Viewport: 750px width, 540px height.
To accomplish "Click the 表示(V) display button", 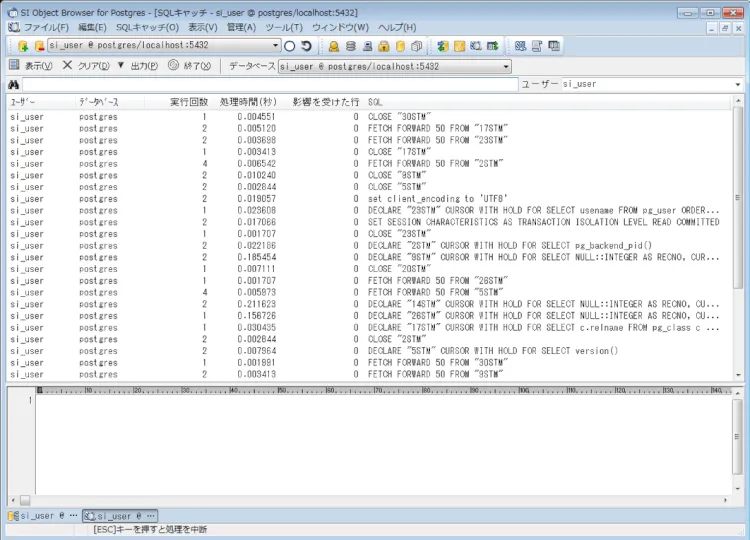I will click(31, 66).
